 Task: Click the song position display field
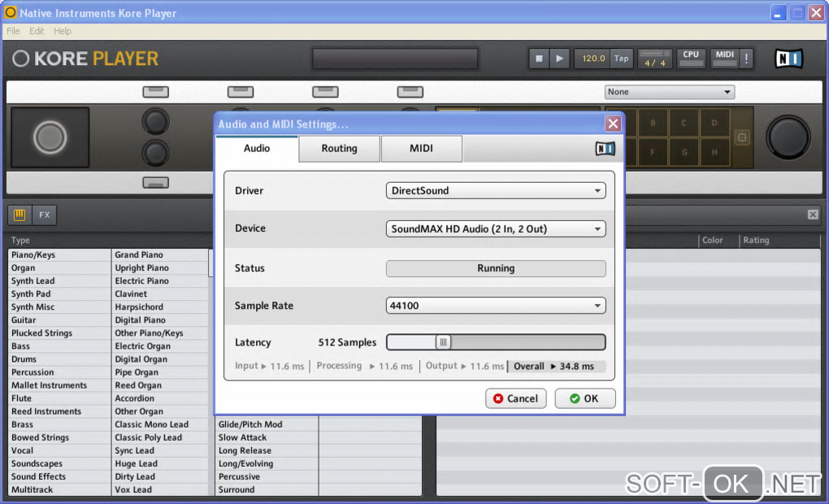pos(395,59)
